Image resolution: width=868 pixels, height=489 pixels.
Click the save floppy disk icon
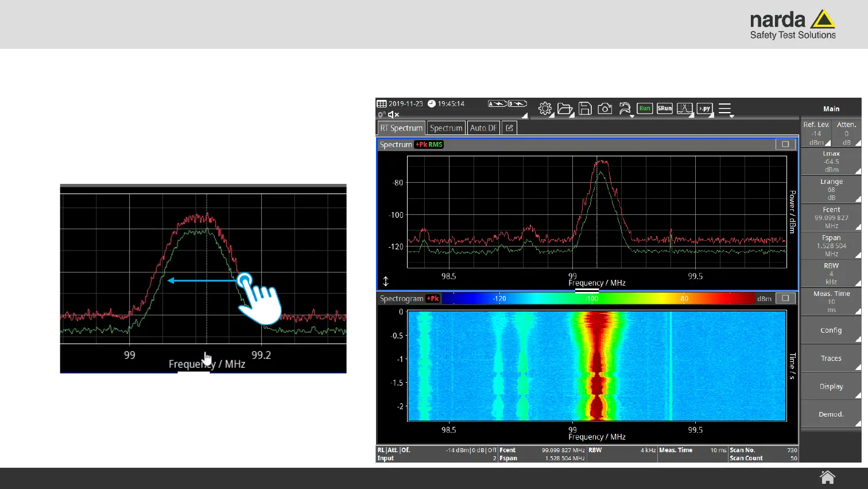[585, 109]
